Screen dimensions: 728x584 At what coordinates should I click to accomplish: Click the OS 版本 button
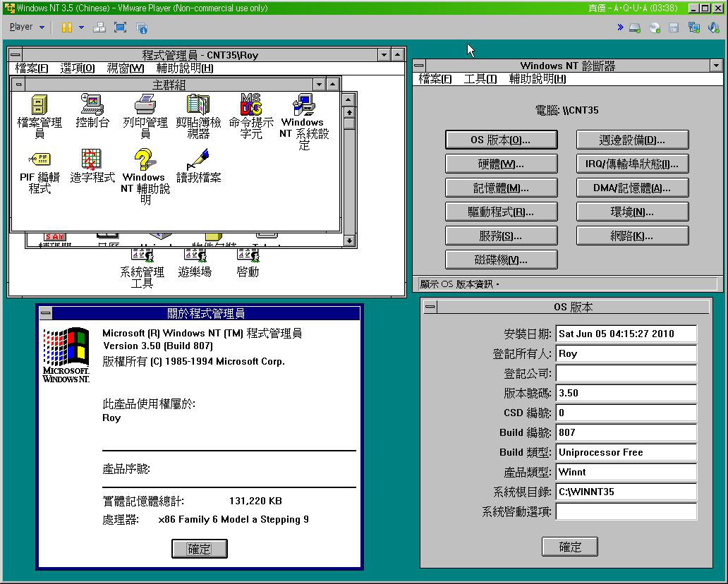click(x=501, y=140)
